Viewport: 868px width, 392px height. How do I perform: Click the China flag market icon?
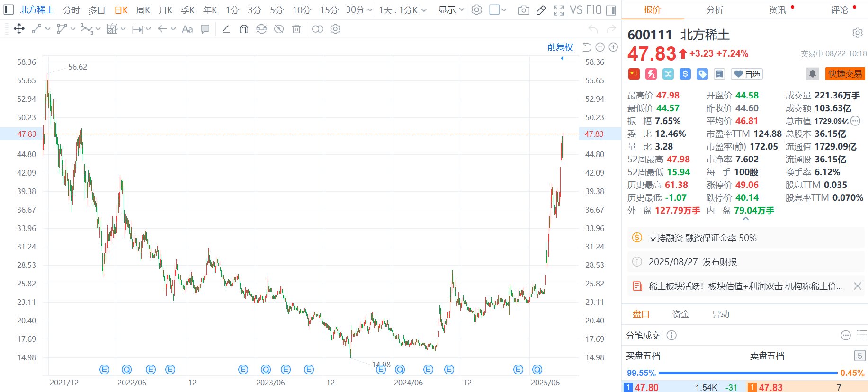(x=634, y=74)
